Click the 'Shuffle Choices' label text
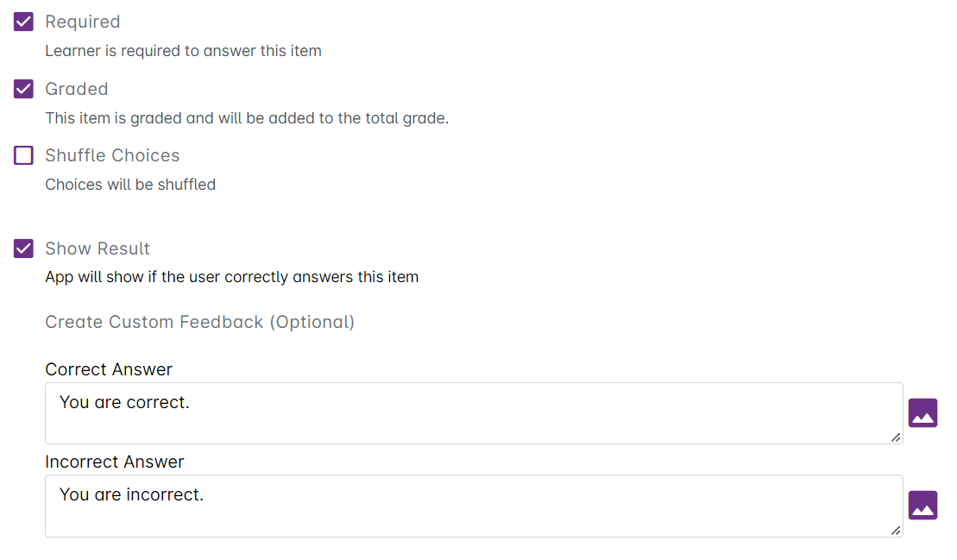This screenshot has width=957, height=560. (x=112, y=155)
